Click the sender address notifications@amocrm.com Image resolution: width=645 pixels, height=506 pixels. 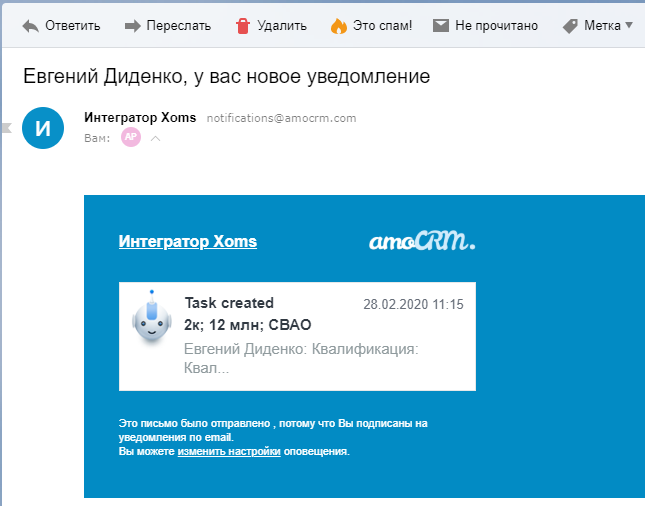[x=281, y=118]
